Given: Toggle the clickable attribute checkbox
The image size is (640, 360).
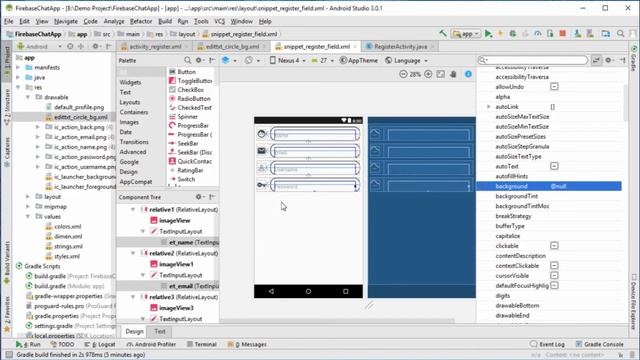Looking at the screenshot, I should [554, 246].
